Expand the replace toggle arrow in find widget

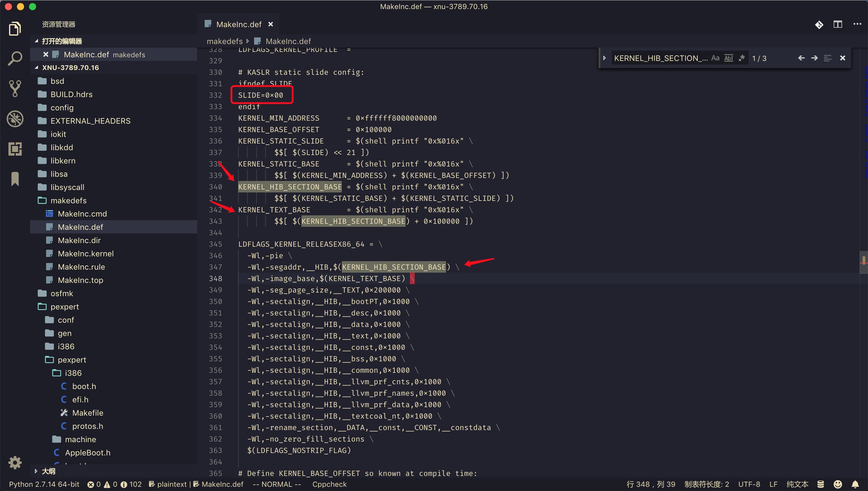[x=605, y=58]
